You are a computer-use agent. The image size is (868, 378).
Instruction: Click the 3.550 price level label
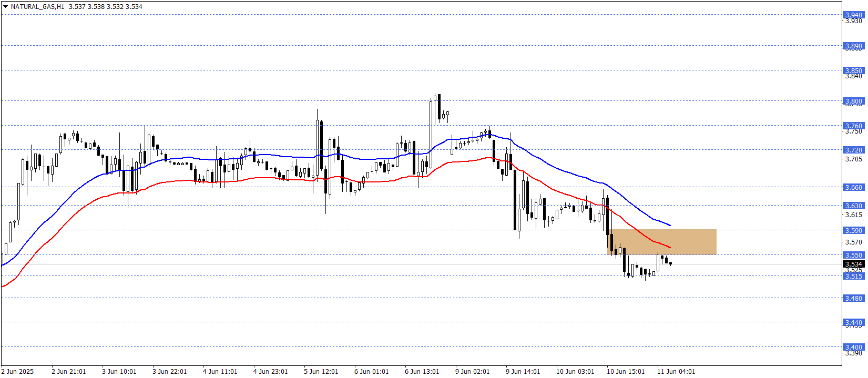tap(854, 256)
